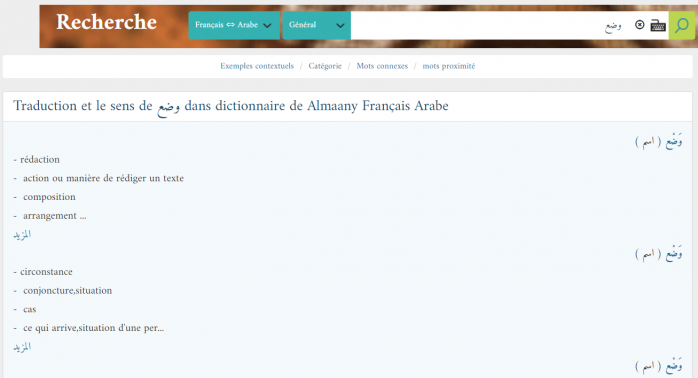This screenshot has width=698, height=378.
Task: Open the mots proximité link
Action: tap(449, 66)
